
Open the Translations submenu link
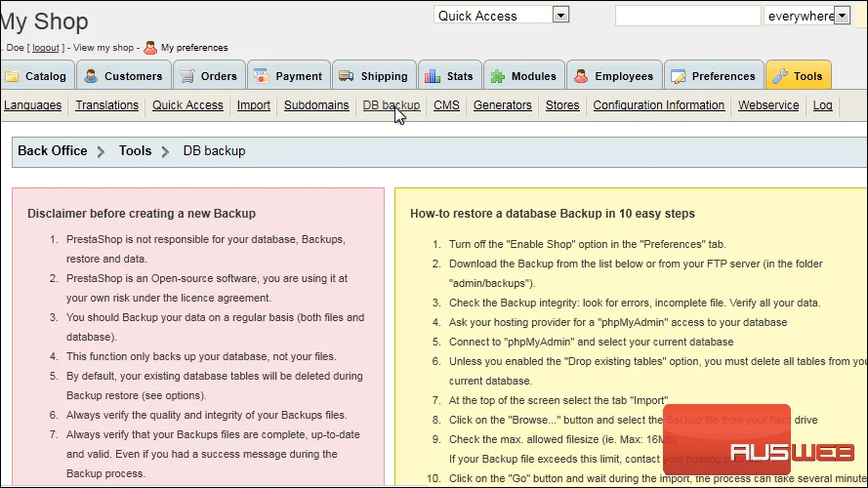(x=106, y=105)
